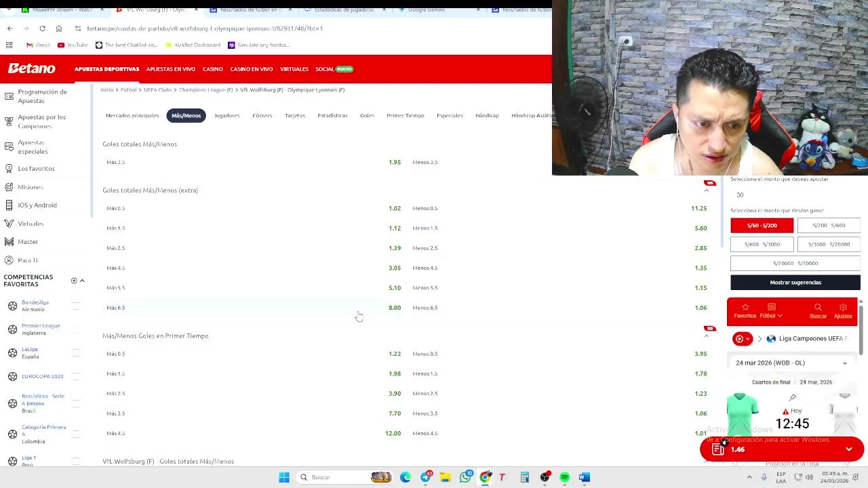Screen dimensions: 868x488
Task: Collapse Goles totales Más/Menos (extra) market
Action: pos(706,190)
